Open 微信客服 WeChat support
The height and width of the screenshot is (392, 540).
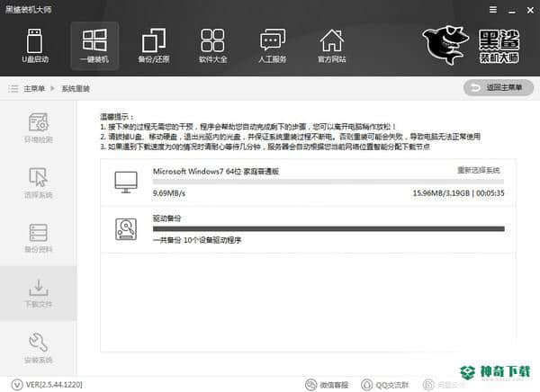click(x=327, y=385)
